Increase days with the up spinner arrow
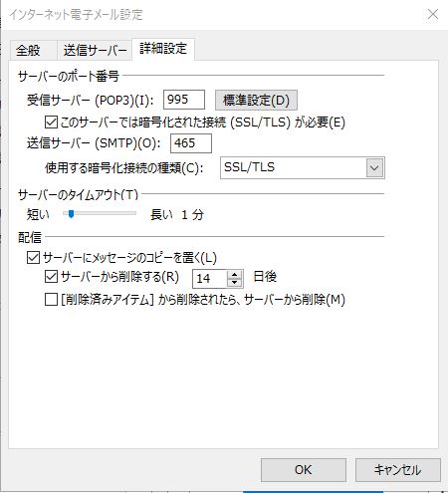Viewport: 448px width, 493px height. tap(235, 274)
